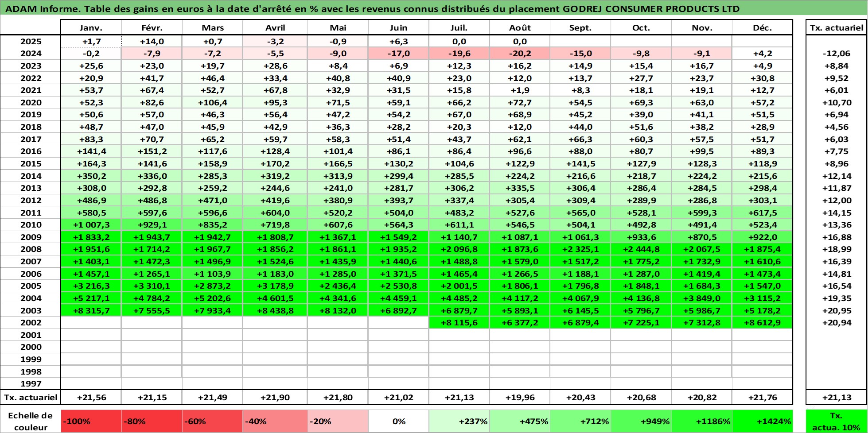This screenshot has width=868, height=433.
Task: Select the Mars column header
Action: 212,27
